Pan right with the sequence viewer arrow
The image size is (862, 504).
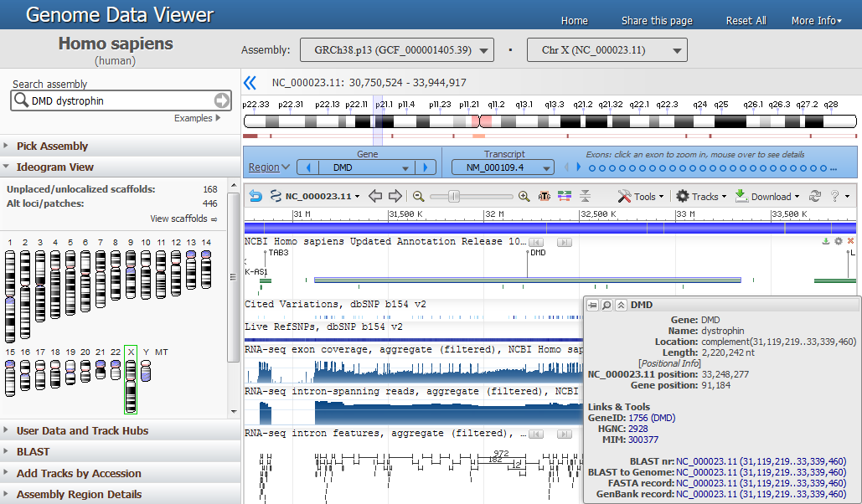[x=395, y=196]
